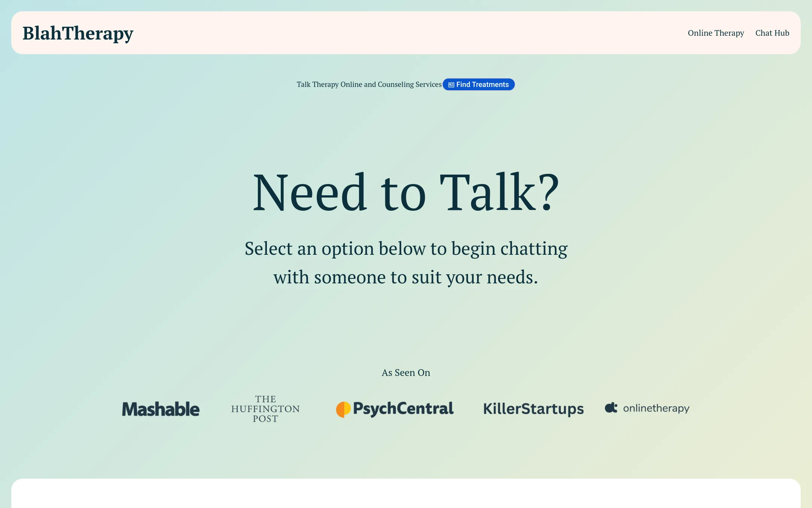Click the newspaper icon in Find Treatments
Viewport: 812px width, 508px height.
pyautogui.click(x=451, y=85)
